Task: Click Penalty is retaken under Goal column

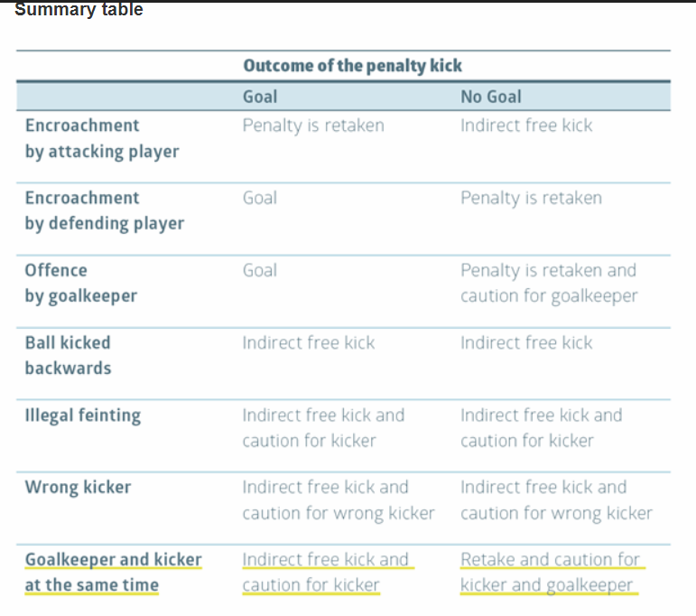Action: [313, 126]
